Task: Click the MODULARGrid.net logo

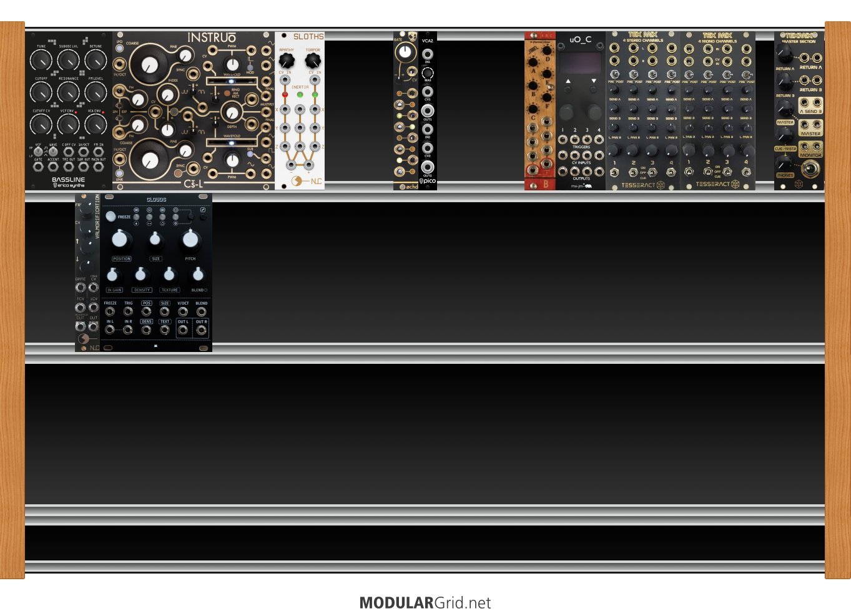Action: 425,603
